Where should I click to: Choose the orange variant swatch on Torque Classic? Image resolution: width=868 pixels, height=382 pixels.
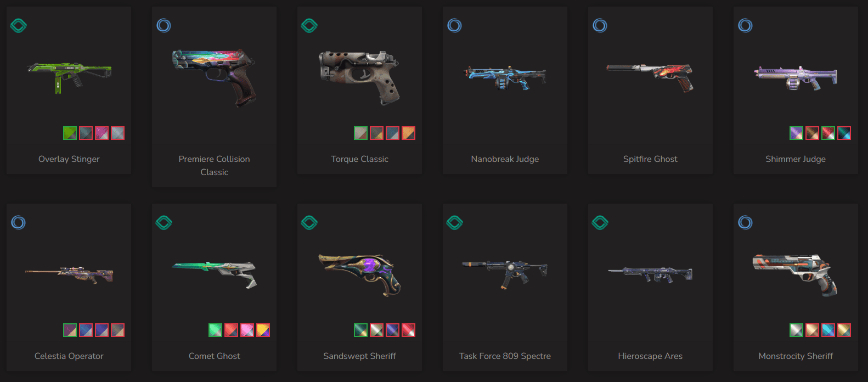click(408, 133)
